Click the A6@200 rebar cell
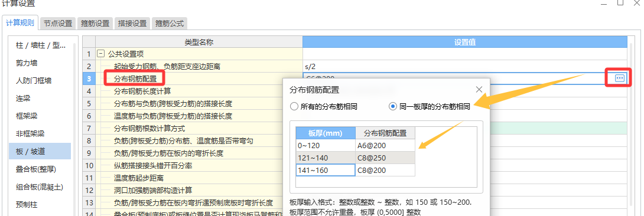 (x=385, y=145)
